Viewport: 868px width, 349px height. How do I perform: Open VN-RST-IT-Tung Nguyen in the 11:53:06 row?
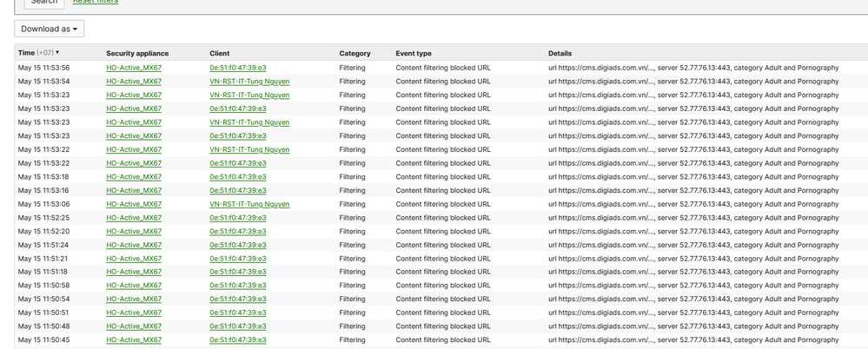(x=249, y=204)
